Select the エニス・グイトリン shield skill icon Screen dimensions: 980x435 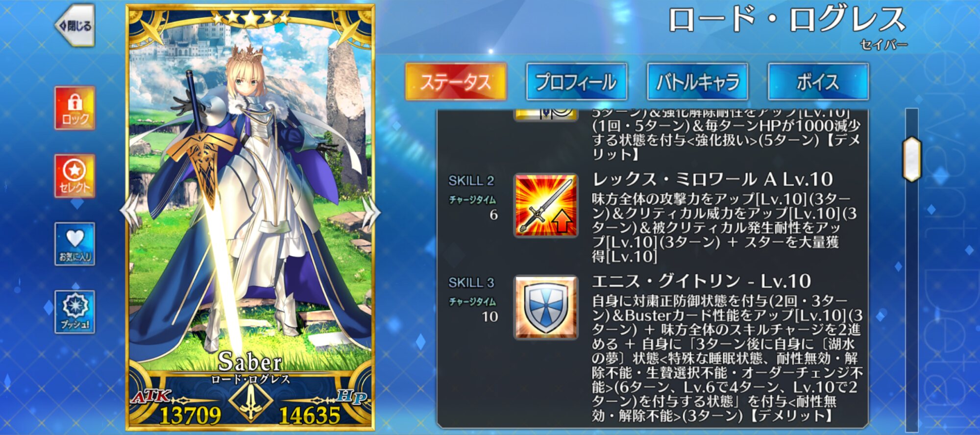pos(545,307)
